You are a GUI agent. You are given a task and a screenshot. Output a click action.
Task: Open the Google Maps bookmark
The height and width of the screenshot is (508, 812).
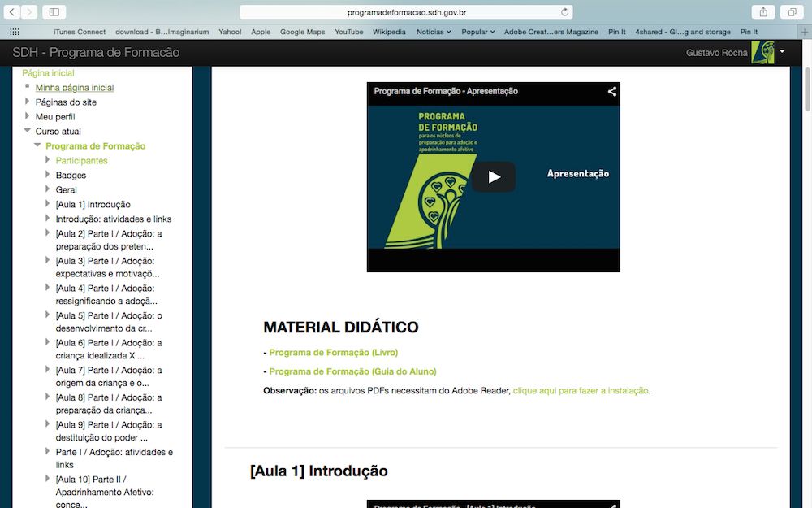click(302, 32)
